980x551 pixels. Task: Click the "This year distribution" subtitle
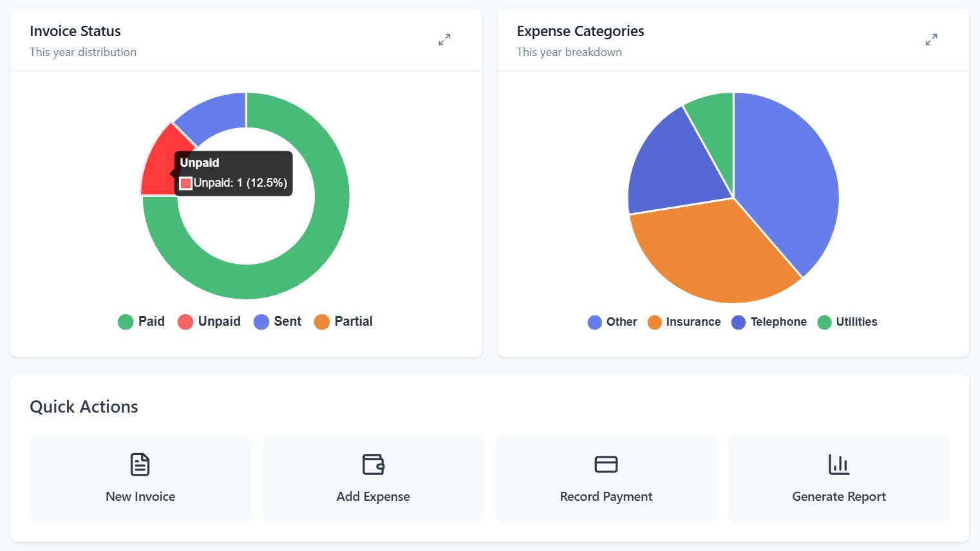click(x=83, y=52)
